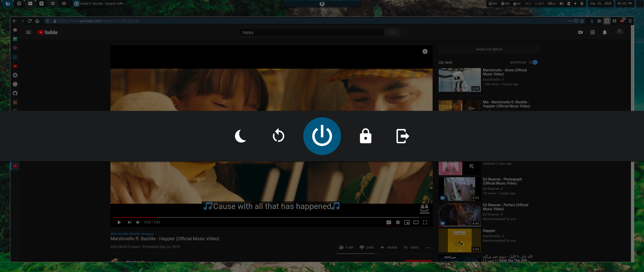This screenshot has height=272, width=644.
Task: Open the Slack sidebar tab icon
Action: [15, 48]
